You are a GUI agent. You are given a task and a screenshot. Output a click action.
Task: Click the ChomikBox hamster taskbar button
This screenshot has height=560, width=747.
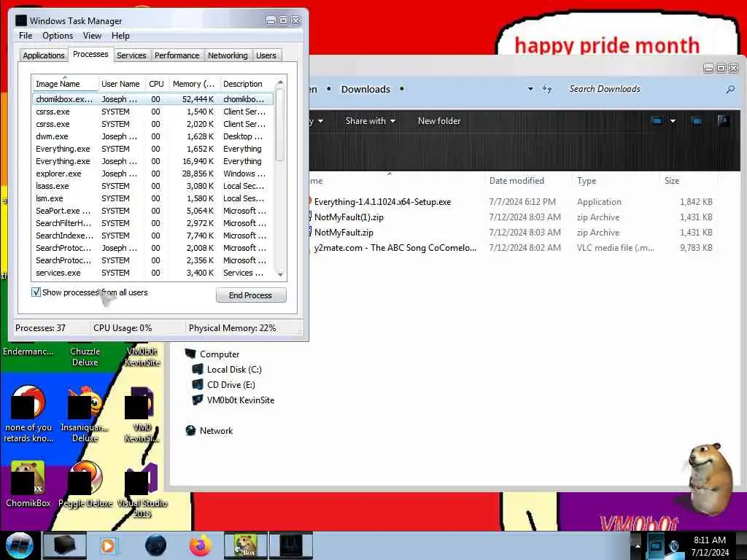point(246,545)
